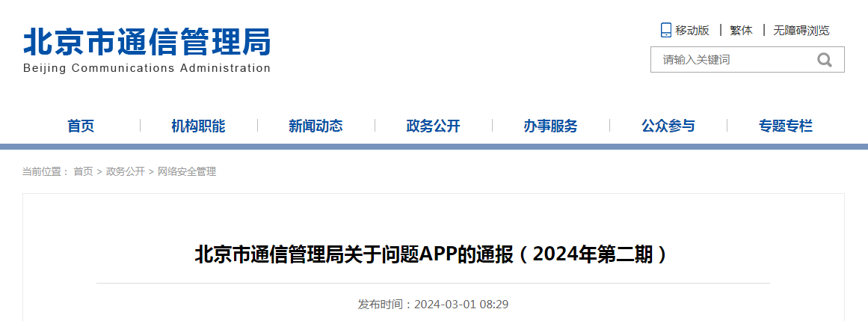Go to 首页 in navigation bar
Image resolution: width=868 pixels, height=321 pixels.
coord(81,126)
